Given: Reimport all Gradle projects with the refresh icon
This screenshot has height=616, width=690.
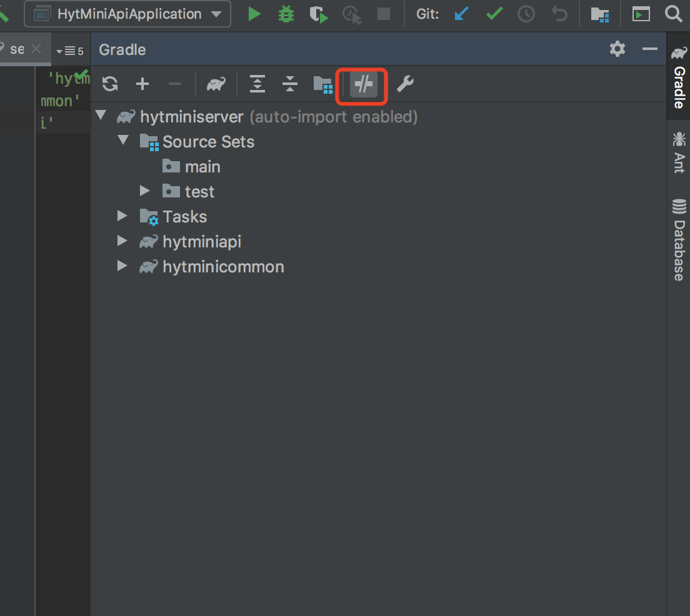Looking at the screenshot, I should click(x=110, y=84).
